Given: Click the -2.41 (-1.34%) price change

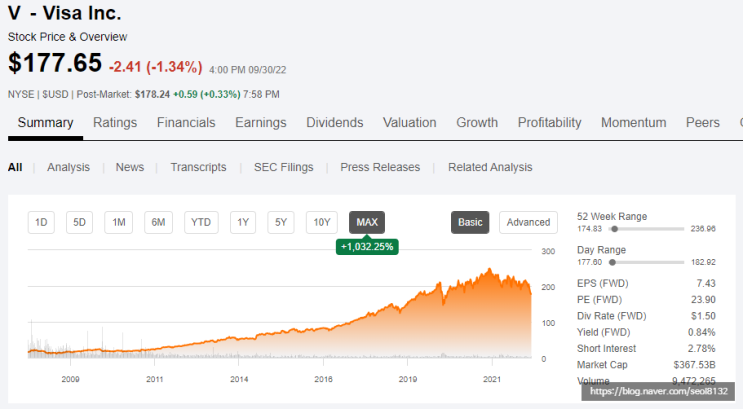Looking at the screenshot, I should 155,67.
